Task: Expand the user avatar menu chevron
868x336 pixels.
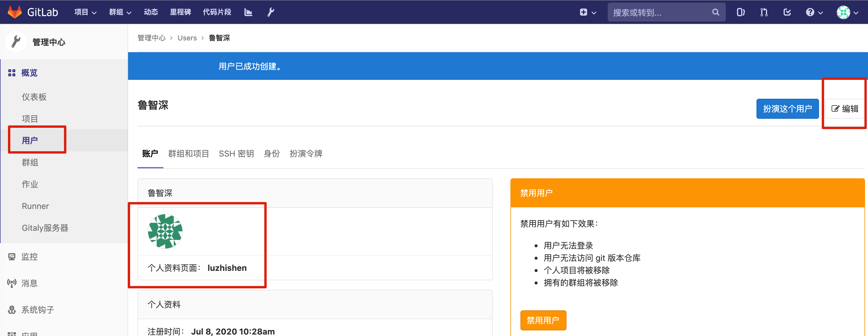Action: pos(856,13)
